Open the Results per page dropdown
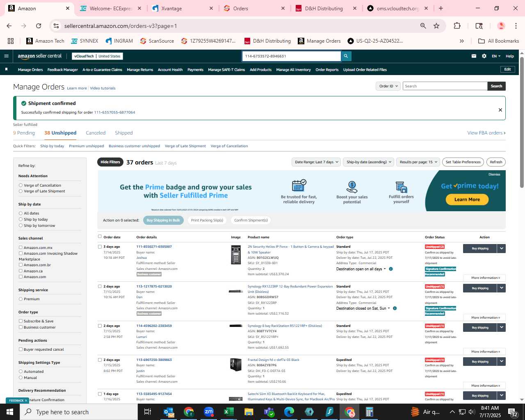Viewport: 525px width, 420px height. [418, 162]
